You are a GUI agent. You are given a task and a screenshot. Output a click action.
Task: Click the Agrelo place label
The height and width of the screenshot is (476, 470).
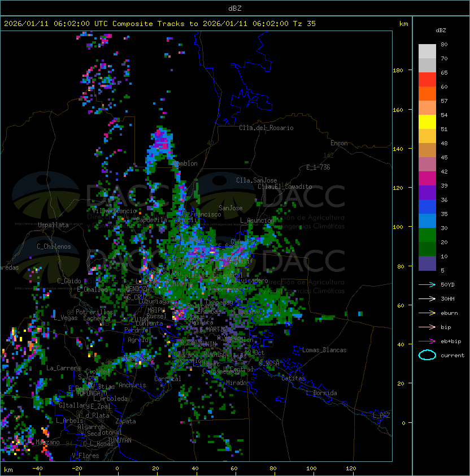[138, 340]
